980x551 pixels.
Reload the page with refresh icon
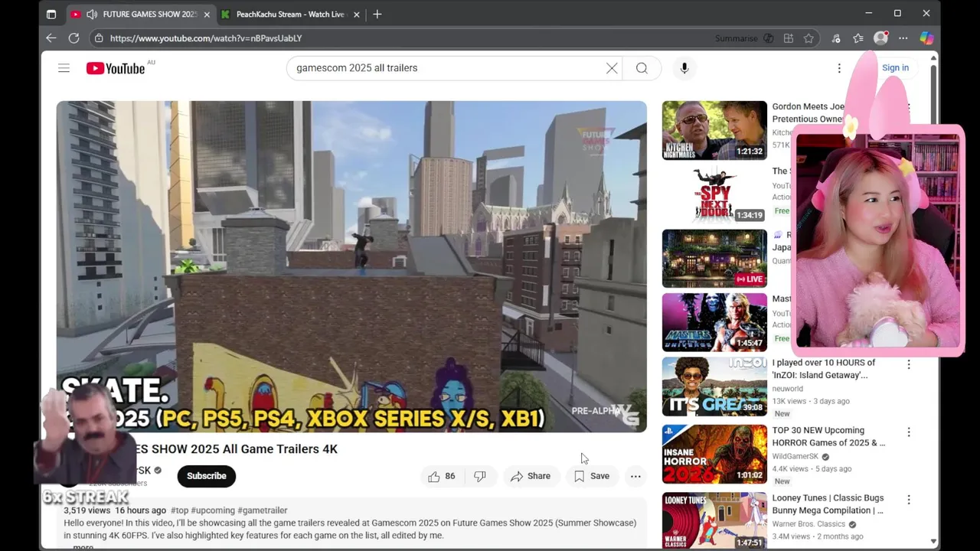[x=73, y=38]
